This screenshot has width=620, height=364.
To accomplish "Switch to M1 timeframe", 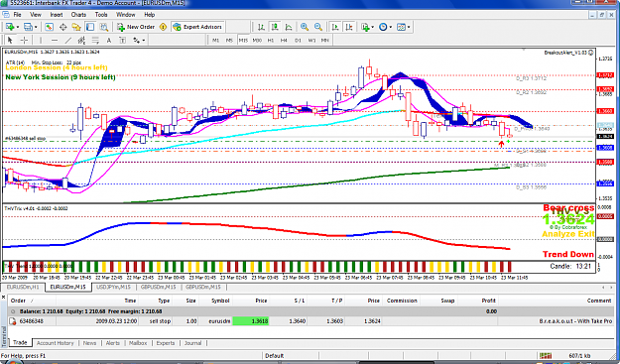I will (x=215, y=40).
